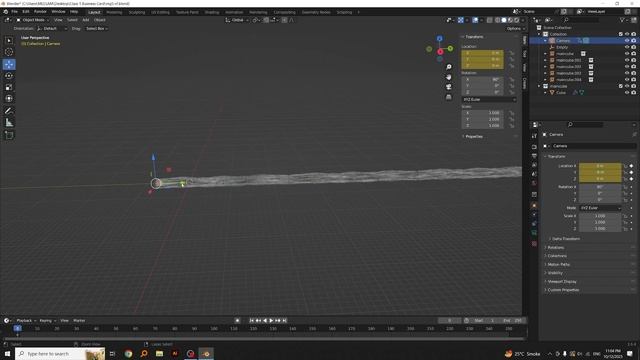Disable render camera icon for Cube
This screenshot has width=640, height=360.
click(x=633, y=93)
